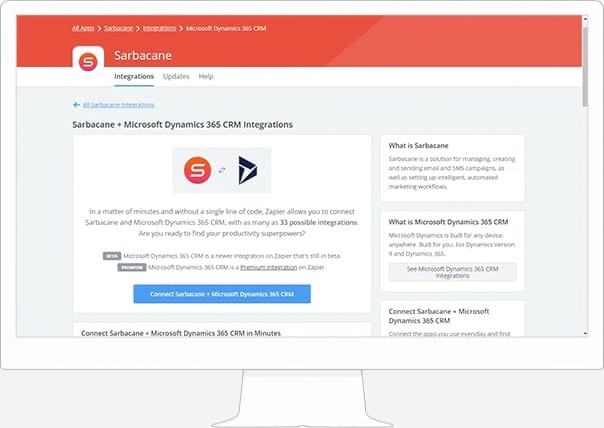Click the PREMIUM badge

coord(132,267)
